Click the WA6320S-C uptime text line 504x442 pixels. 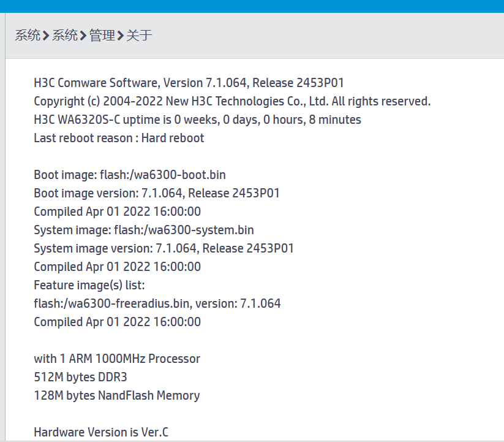[197, 120]
